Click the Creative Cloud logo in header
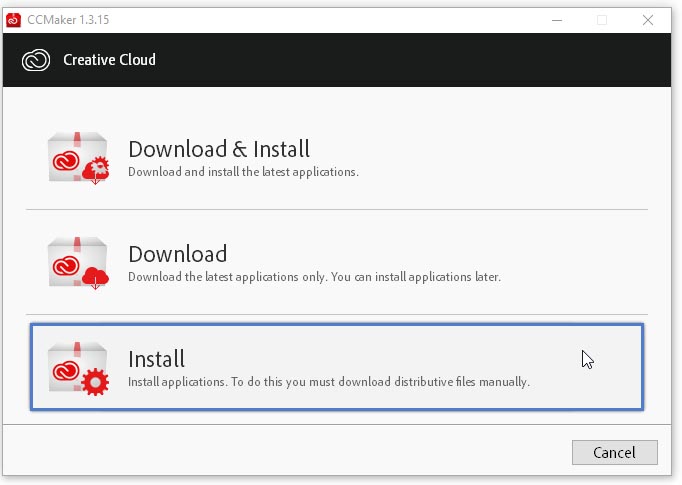 pyautogui.click(x=36, y=60)
